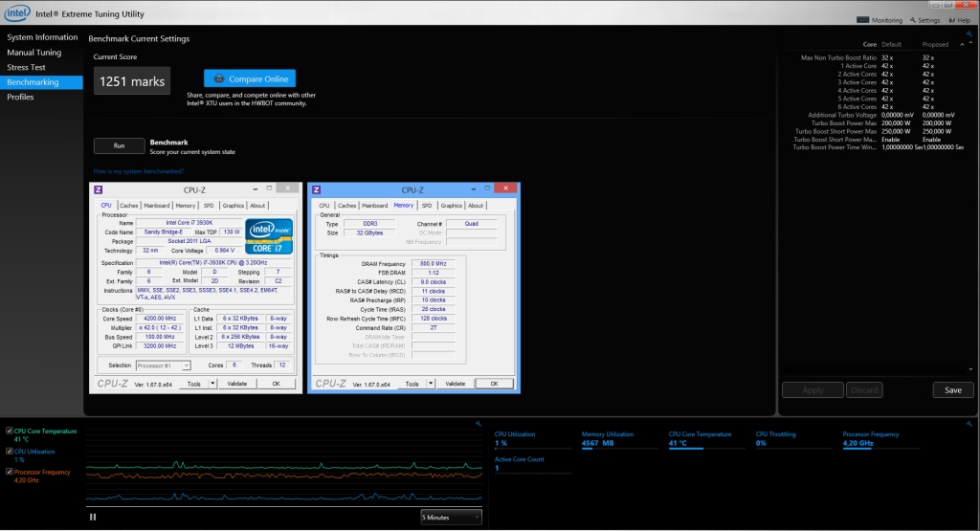The width and height of the screenshot is (980, 531).
Task: Collapse the Core settings section chevron
Action: (962, 44)
